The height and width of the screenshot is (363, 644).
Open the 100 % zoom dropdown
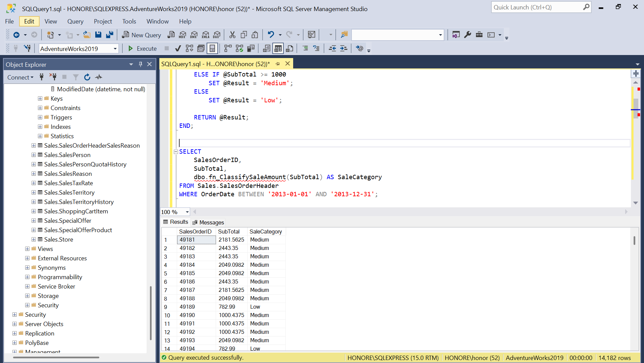[x=187, y=212]
